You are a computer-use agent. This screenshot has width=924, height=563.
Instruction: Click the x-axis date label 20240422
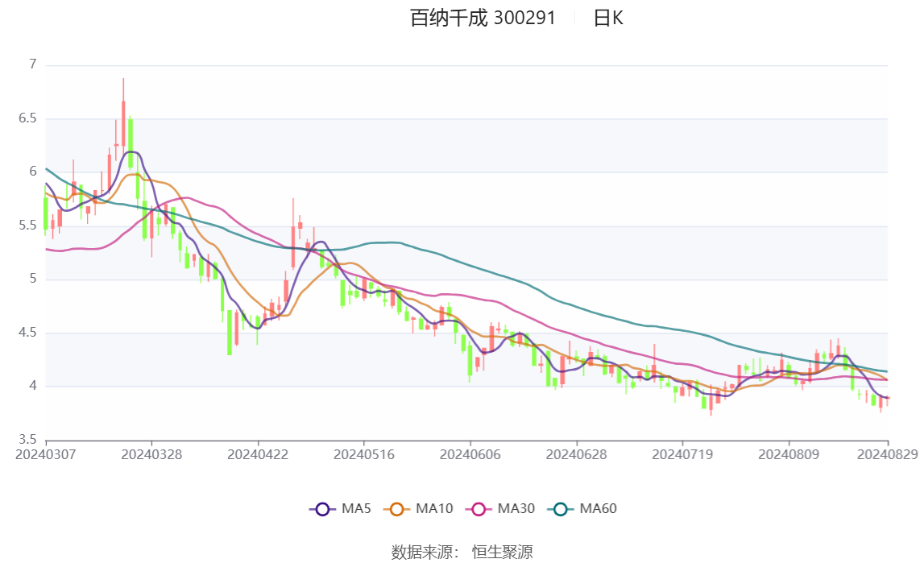(258, 454)
